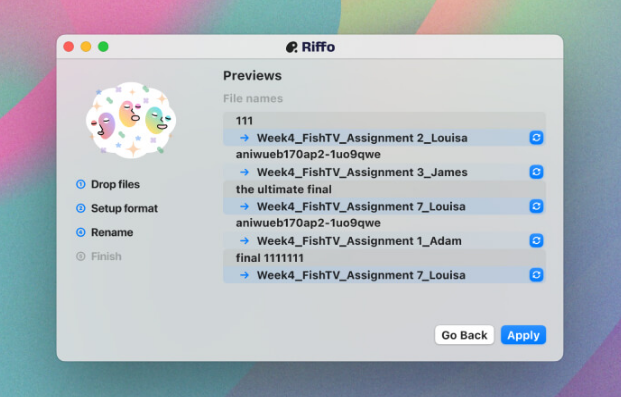Click the File names label
621x397 pixels.
click(253, 98)
